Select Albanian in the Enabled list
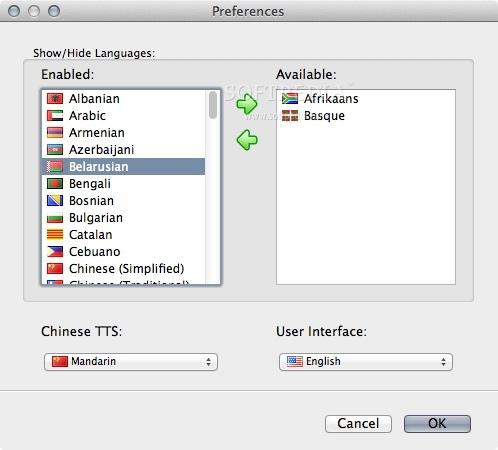Screen dimensions: 498x450 pyautogui.click(x=123, y=98)
